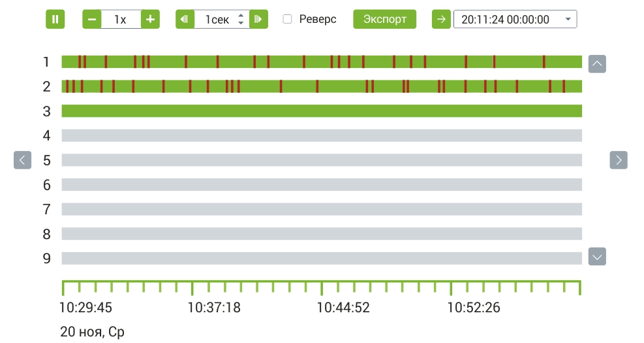Viewport: 644px width, 343px height.
Task: Shift the timeline to later time
Action: click(x=619, y=160)
